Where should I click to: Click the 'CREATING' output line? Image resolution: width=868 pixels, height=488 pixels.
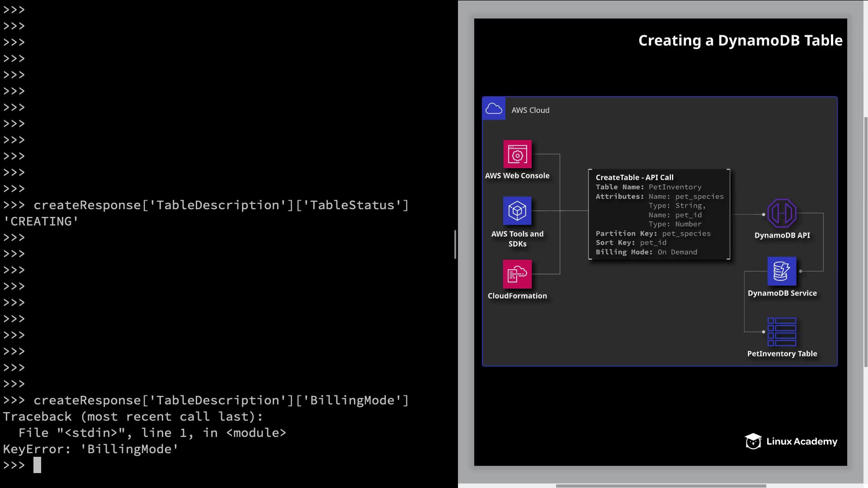(x=41, y=221)
